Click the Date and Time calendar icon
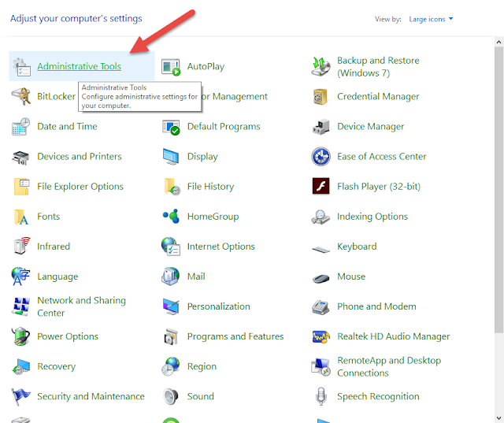504x423 pixels. click(21, 127)
